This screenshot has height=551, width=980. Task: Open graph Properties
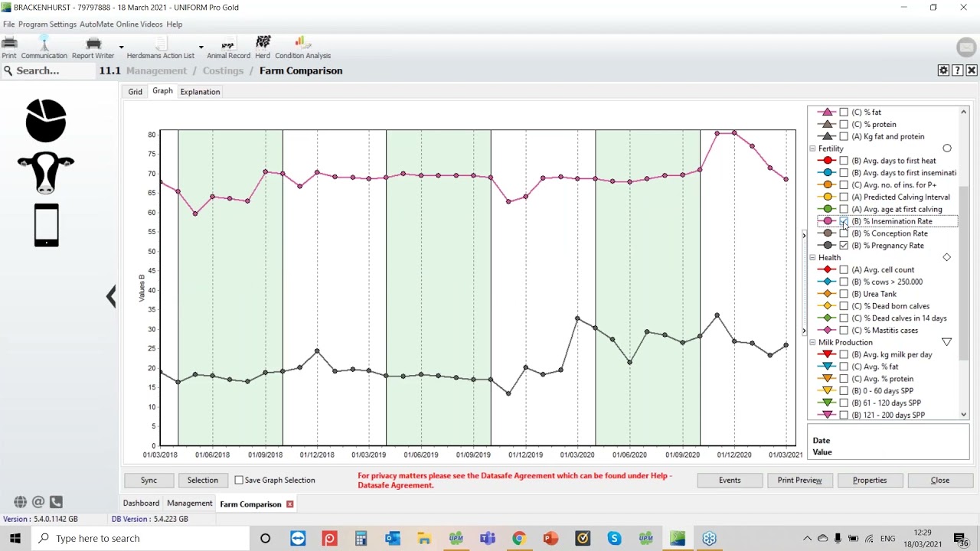tap(870, 481)
